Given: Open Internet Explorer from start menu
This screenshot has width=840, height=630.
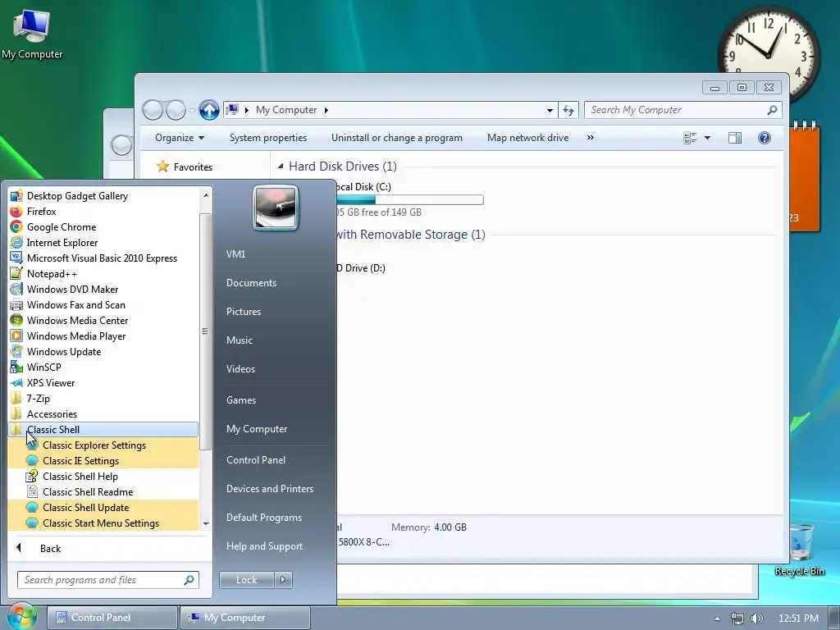Looking at the screenshot, I should point(103,243).
